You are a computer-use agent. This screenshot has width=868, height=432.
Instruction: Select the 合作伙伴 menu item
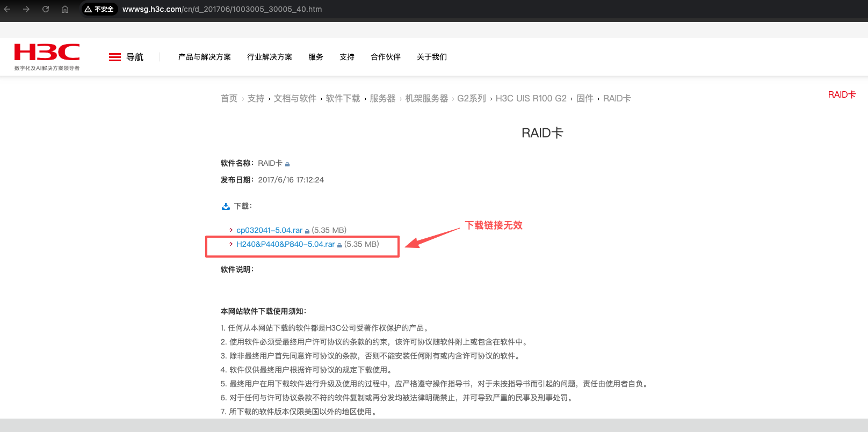[x=385, y=57]
